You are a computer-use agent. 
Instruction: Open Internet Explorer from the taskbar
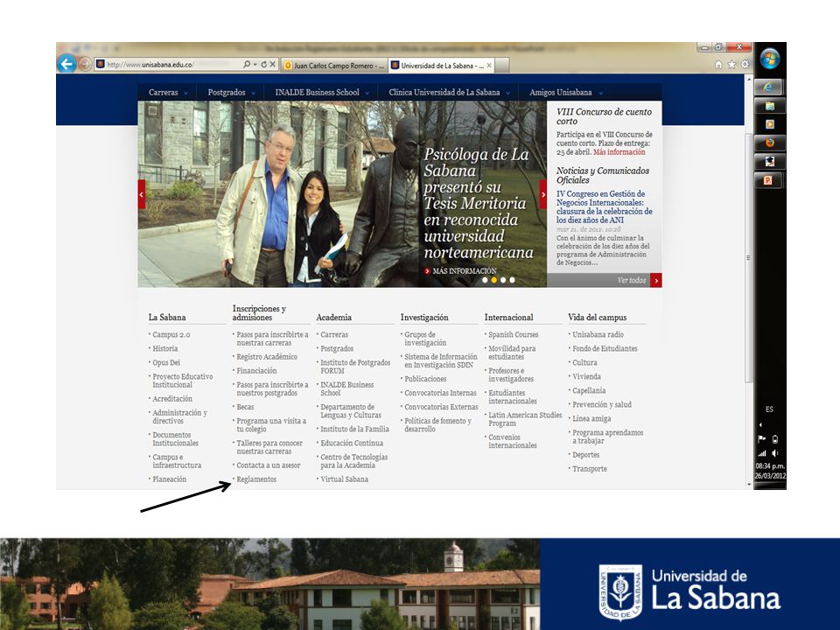point(769,87)
